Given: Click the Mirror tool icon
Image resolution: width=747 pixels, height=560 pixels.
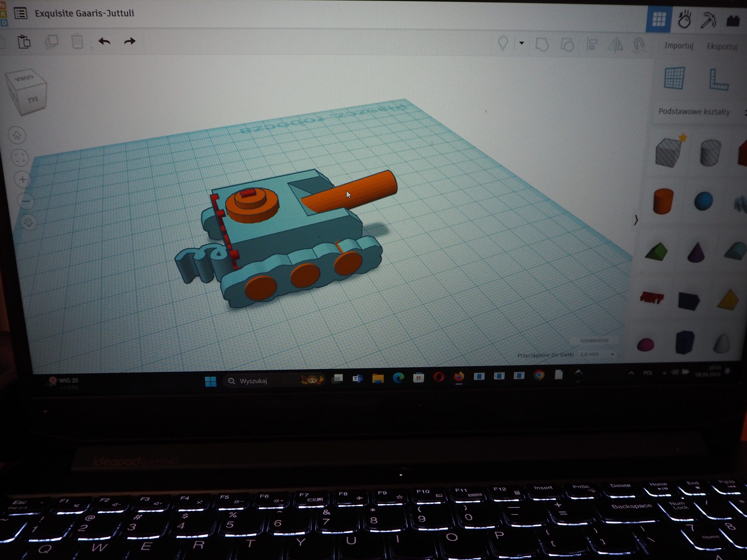Looking at the screenshot, I should pos(616,45).
